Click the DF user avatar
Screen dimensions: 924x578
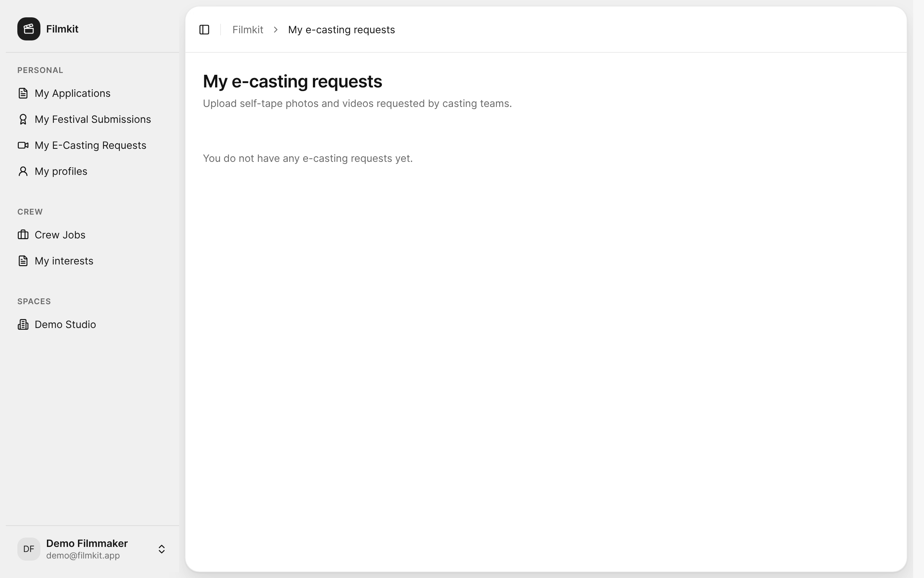pos(29,549)
